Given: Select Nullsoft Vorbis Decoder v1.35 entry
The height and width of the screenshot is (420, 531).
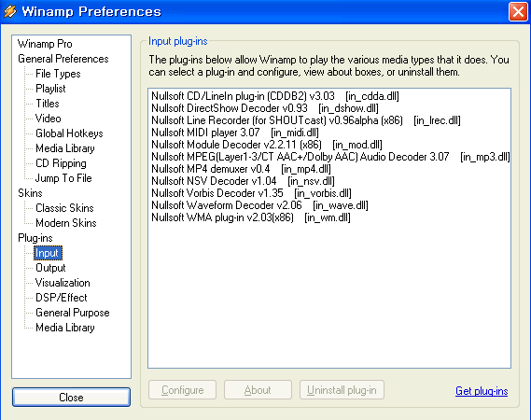Looking at the screenshot, I should click(251, 193).
